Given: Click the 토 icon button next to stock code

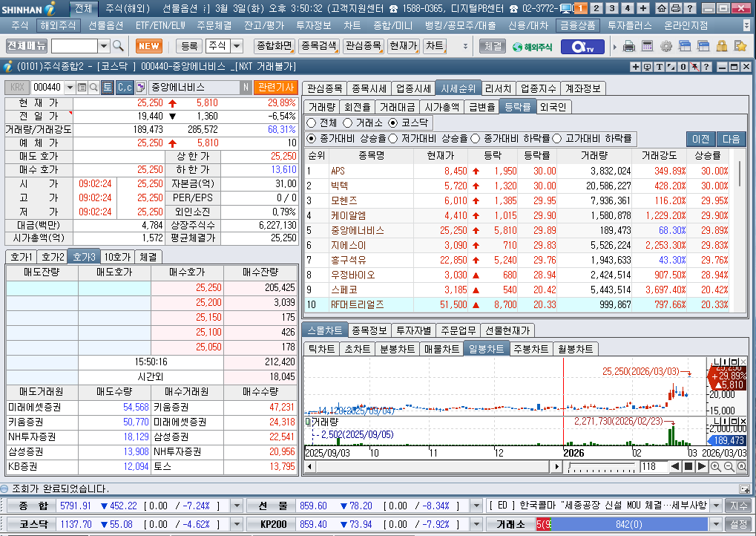Looking at the screenshot, I should pos(107,88).
